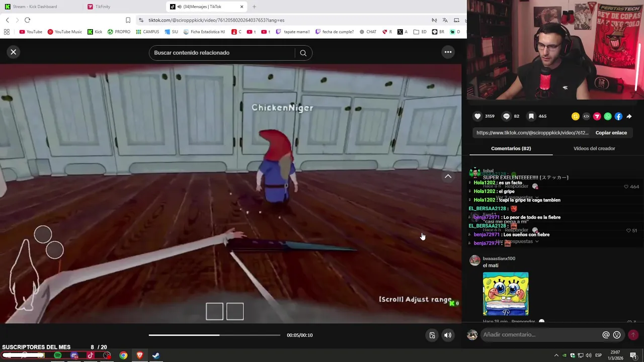The image size is (644, 362).
Task: Open the bvaaastianx100 commenter profile name
Action: [x=499, y=258]
